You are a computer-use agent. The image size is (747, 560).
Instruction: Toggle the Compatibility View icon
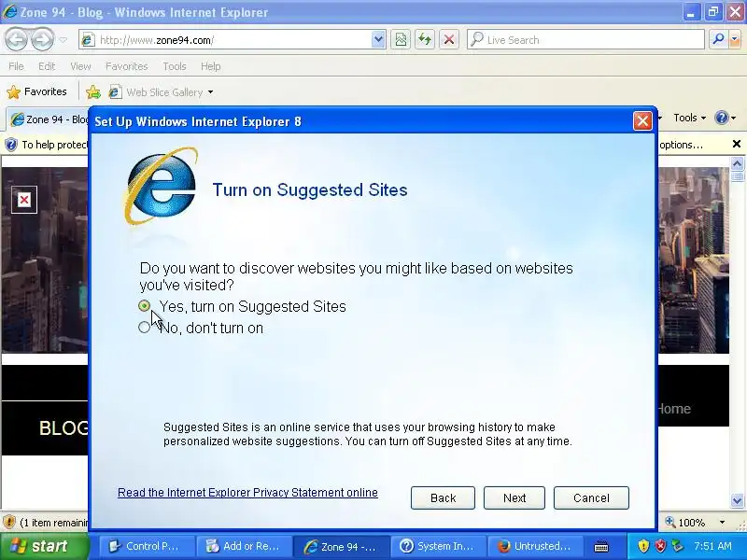pos(401,40)
